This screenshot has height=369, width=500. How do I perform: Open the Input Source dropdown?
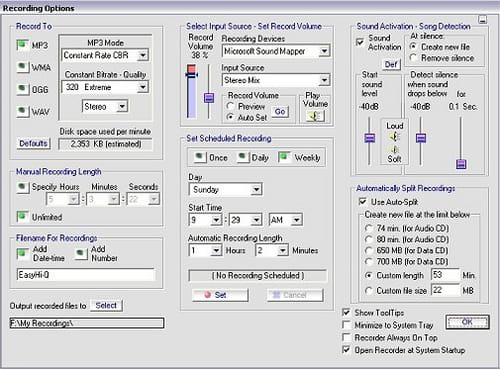click(324, 80)
